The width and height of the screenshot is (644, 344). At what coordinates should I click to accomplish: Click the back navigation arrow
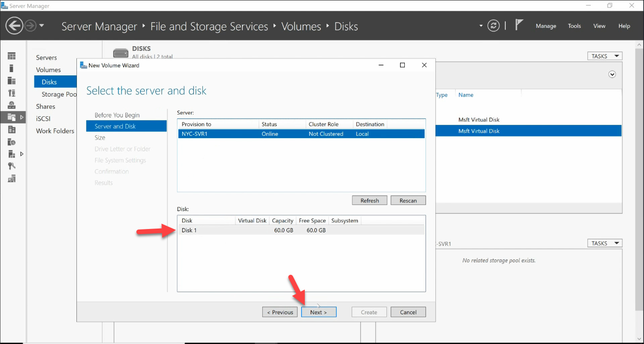[15, 25]
